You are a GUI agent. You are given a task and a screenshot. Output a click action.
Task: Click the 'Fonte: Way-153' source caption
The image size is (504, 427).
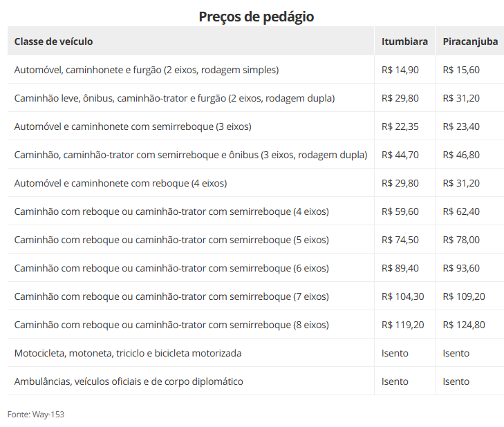pyautogui.click(x=36, y=414)
